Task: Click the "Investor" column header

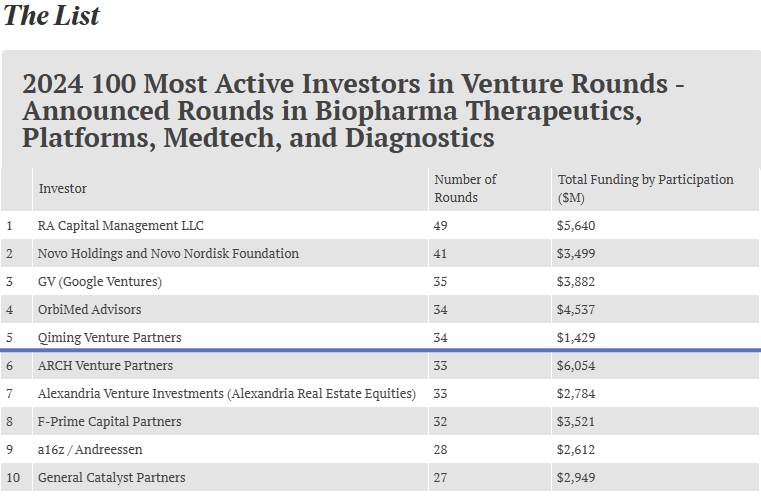Action: pyautogui.click(x=63, y=188)
